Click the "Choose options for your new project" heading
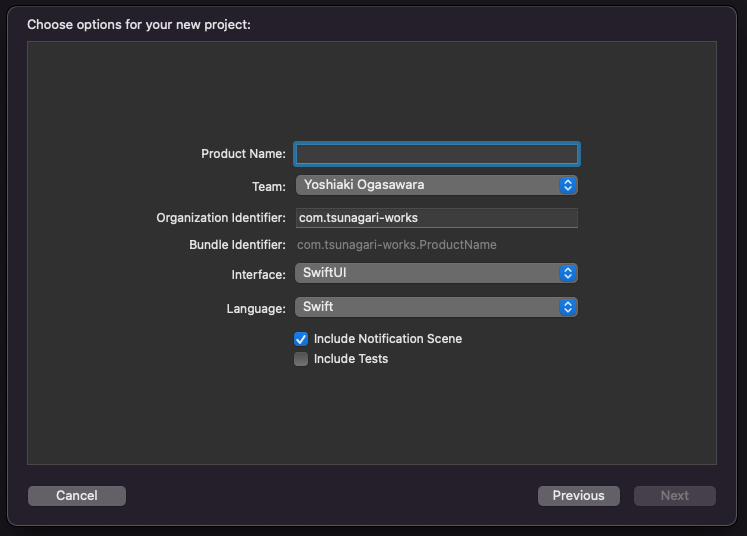This screenshot has width=747, height=536. tap(139, 24)
